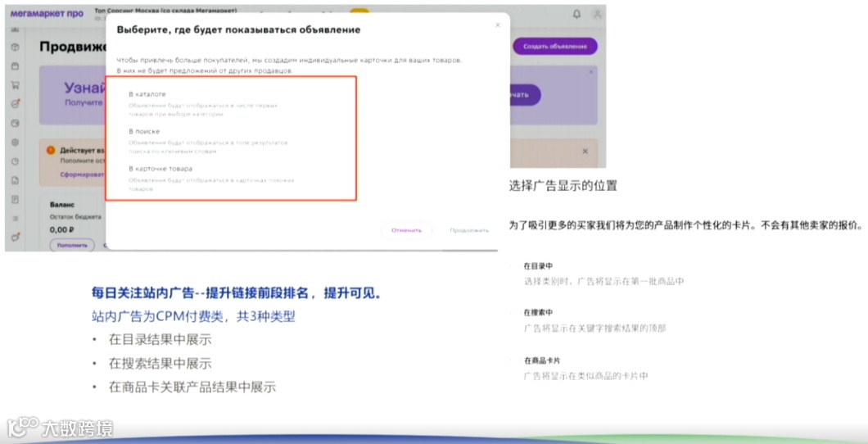Click the text 在商品卡片
The width and height of the screenshot is (868, 444).
[x=542, y=360]
